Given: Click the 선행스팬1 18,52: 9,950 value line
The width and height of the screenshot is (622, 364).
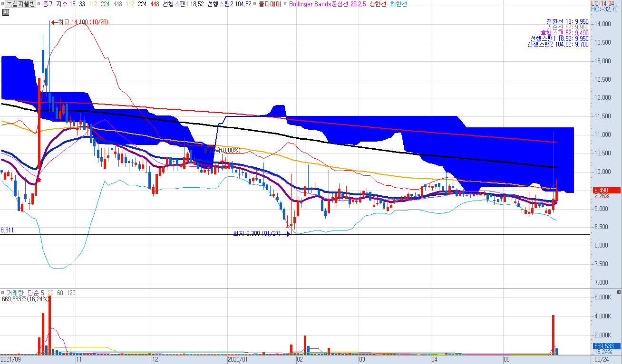Looking at the screenshot, I should point(559,38).
